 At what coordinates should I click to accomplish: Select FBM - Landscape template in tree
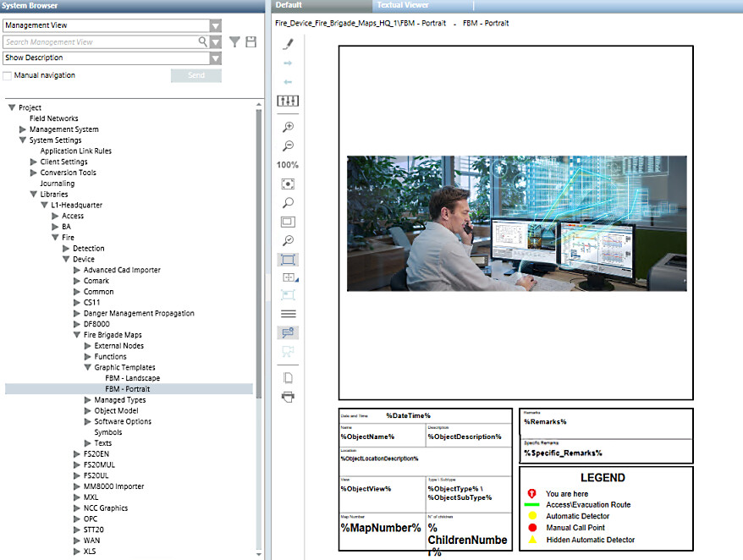click(x=132, y=378)
